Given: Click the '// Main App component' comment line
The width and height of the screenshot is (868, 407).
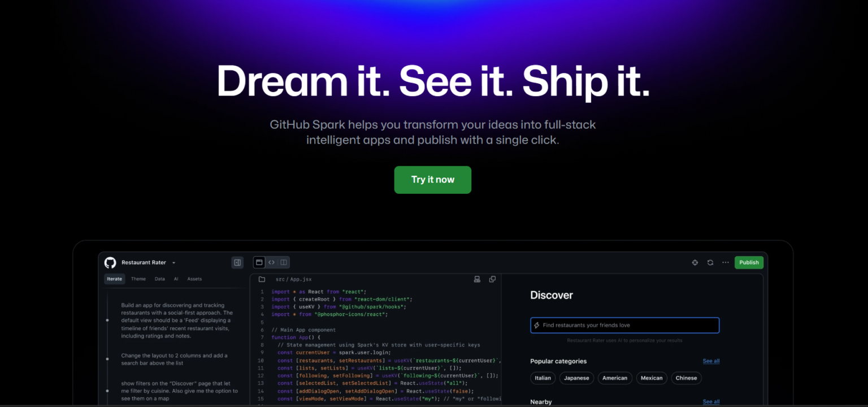Looking at the screenshot, I should click(x=303, y=330).
